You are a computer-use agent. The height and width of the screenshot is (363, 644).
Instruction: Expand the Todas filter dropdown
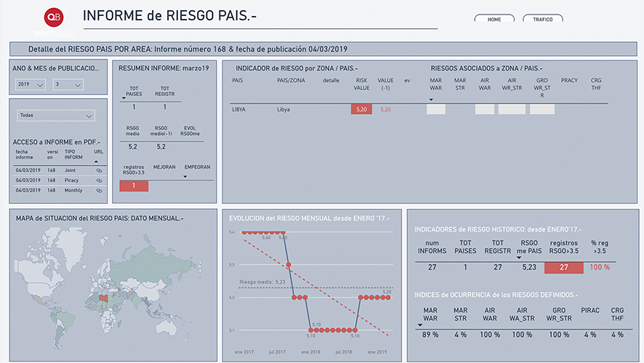click(x=56, y=115)
